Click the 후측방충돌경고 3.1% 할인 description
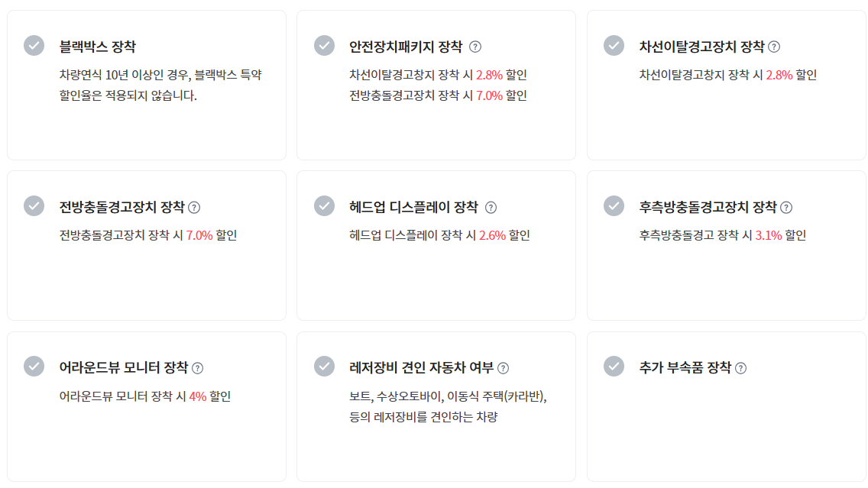 tap(722, 235)
